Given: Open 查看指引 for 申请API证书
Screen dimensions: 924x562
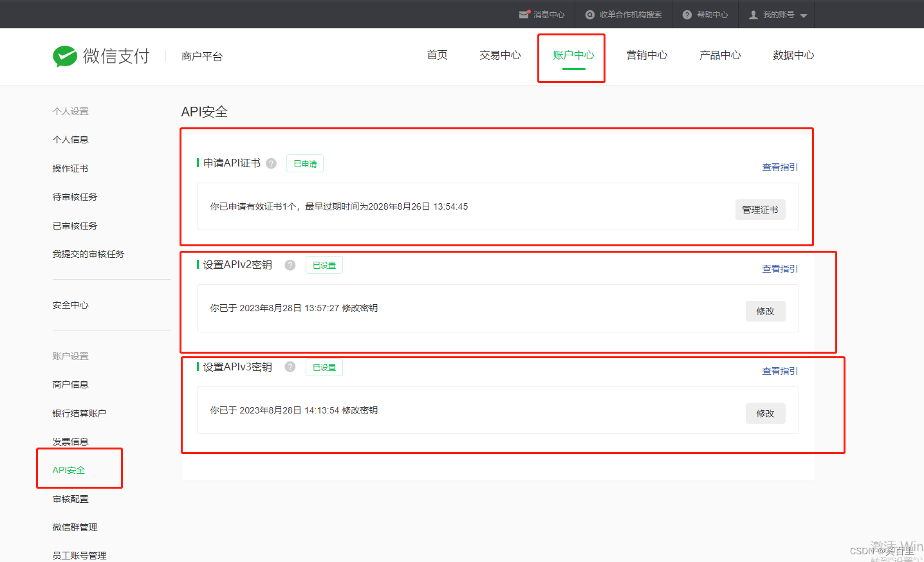Looking at the screenshot, I should coord(779,167).
